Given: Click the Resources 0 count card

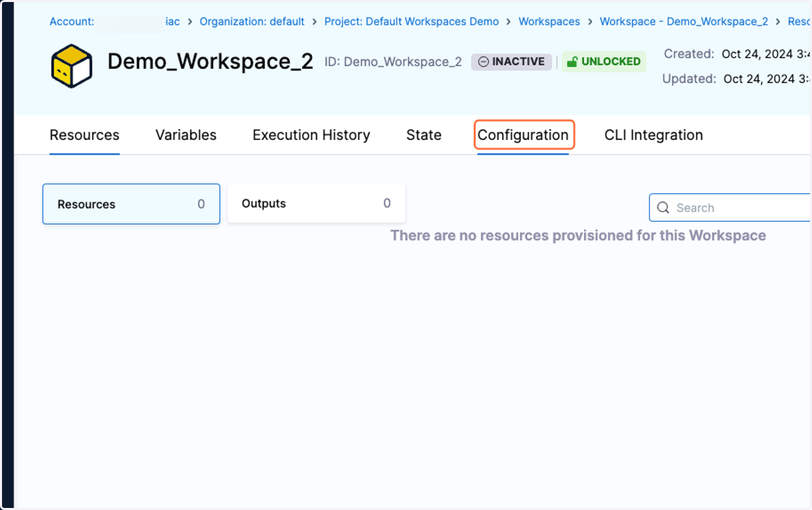Looking at the screenshot, I should [x=131, y=204].
